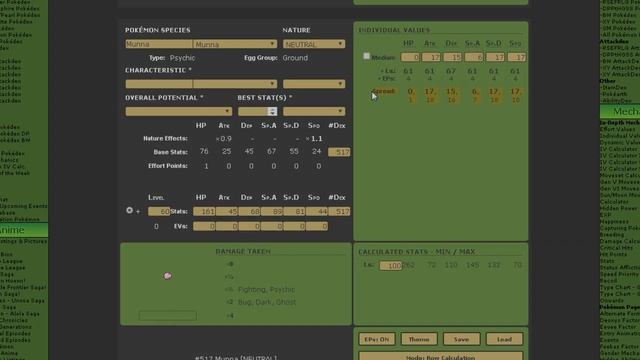Image resolution: width=640 pixels, height=360 pixels.
Task: Click the Atk Median IV field showing 17
Action: click(x=431, y=57)
